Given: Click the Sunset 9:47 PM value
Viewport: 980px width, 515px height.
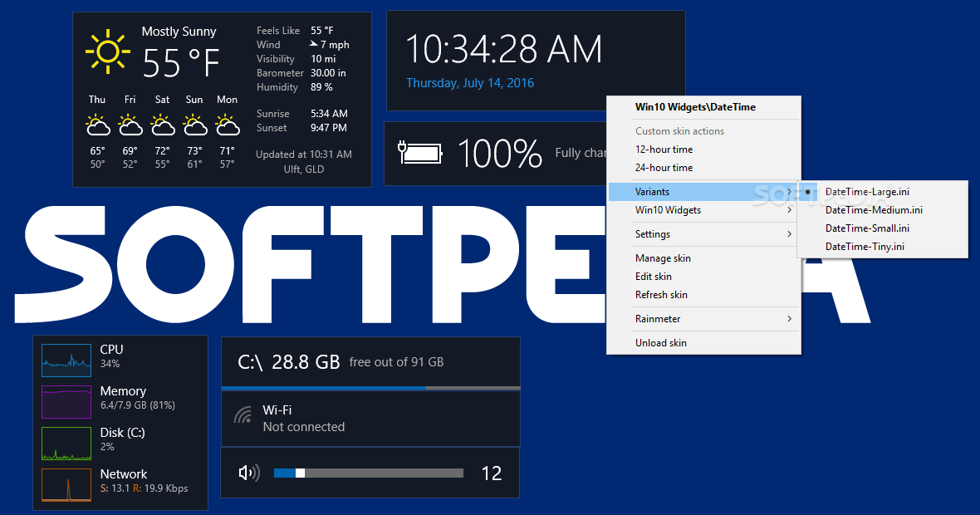Looking at the screenshot, I should click(x=329, y=127).
